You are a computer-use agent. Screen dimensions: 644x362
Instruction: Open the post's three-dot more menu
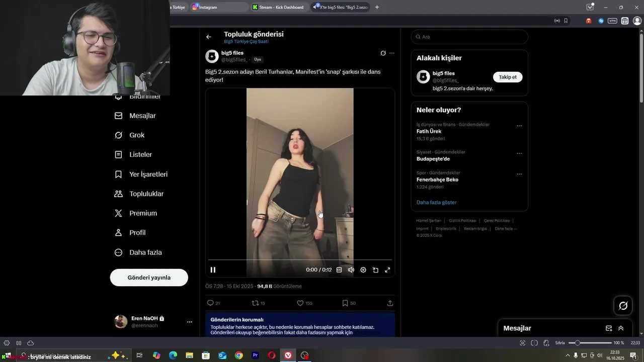tap(392, 53)
